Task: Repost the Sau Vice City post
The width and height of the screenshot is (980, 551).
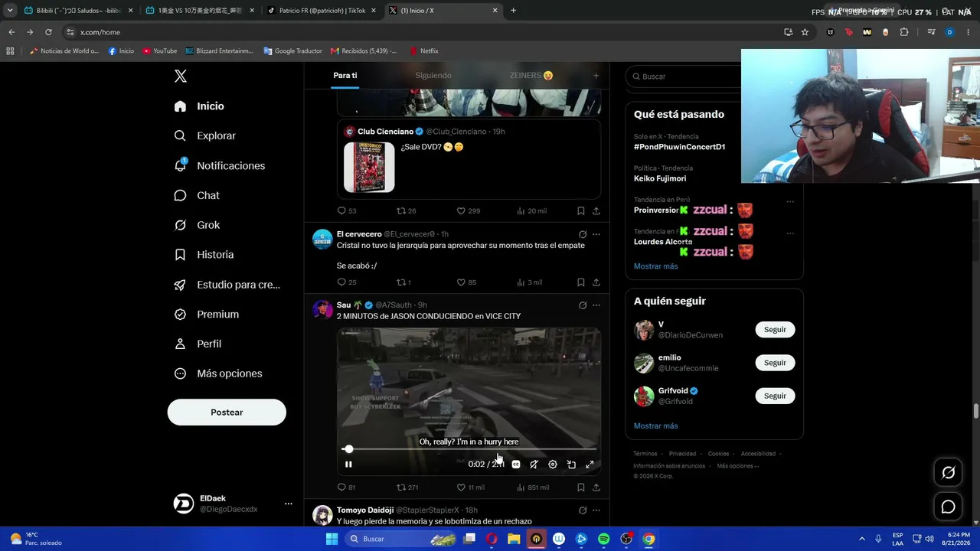Action: pos(407,487)
